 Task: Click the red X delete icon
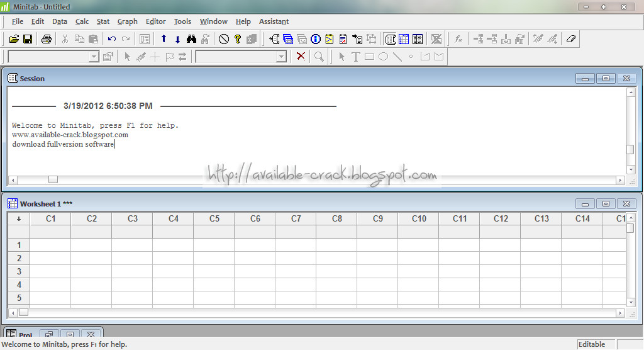point(301,57)
